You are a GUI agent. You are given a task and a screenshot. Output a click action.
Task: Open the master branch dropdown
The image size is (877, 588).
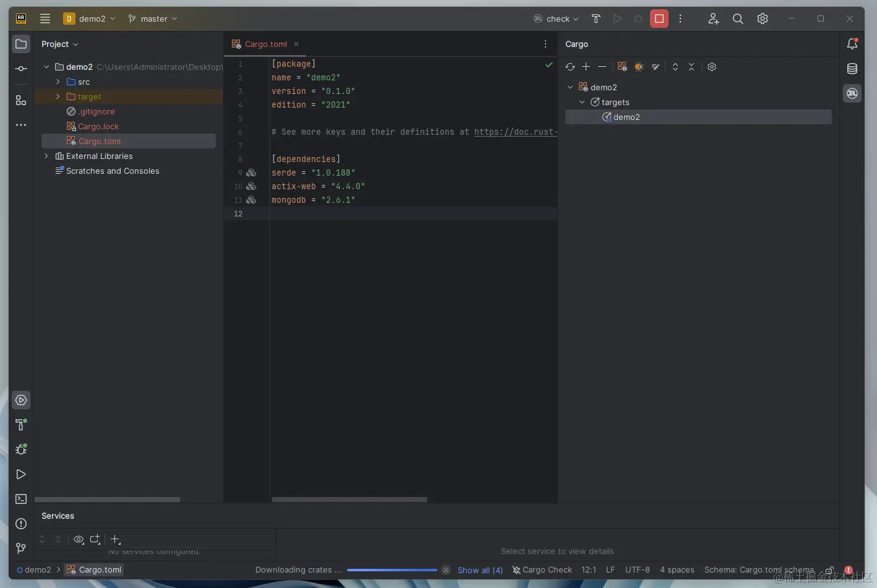click(x=153, y=19)
